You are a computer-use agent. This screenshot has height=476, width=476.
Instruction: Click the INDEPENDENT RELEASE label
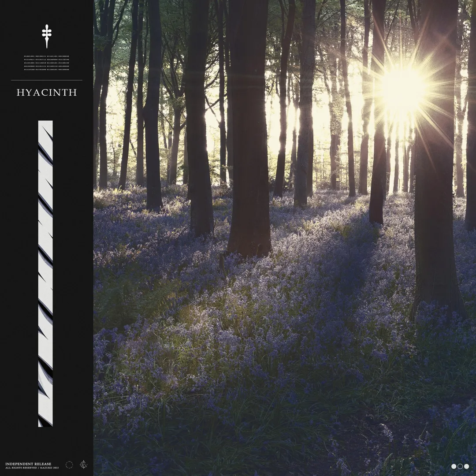(28, 464)
